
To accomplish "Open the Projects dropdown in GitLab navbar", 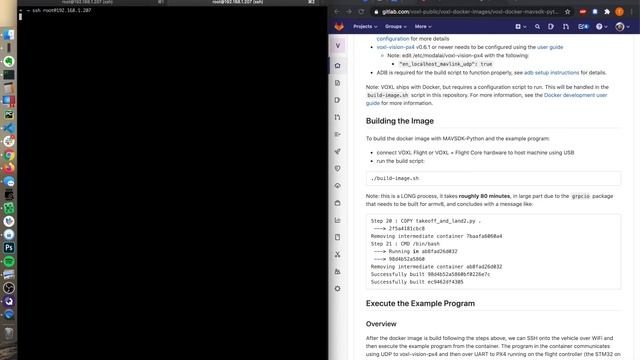I will point(365,27).
